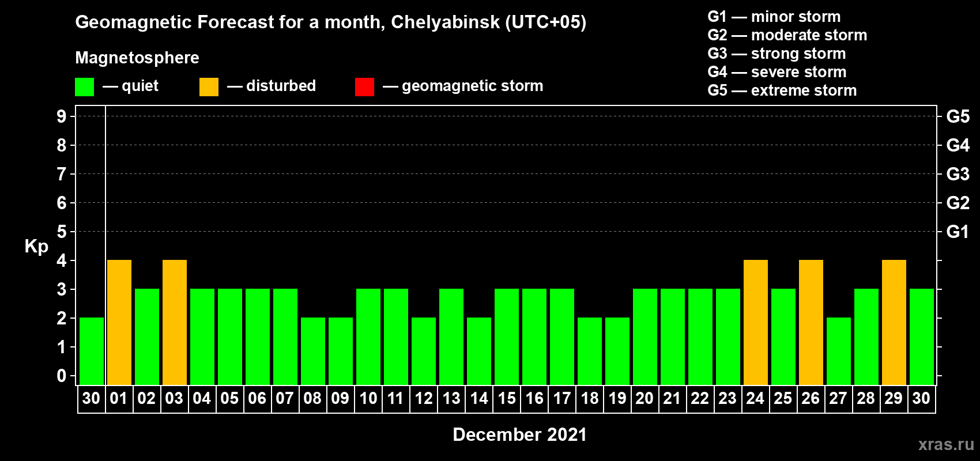Click the green bar for December 20

click(x=645, y=337)
